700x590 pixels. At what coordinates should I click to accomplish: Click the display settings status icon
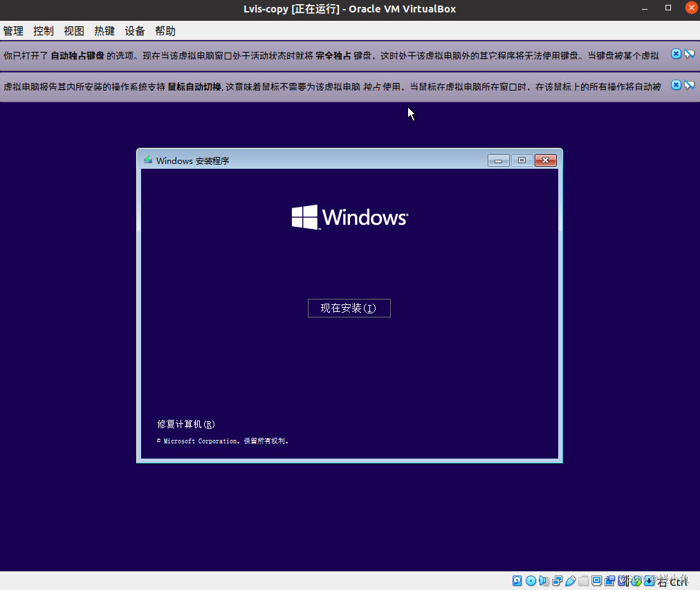[x=596, y=580]
